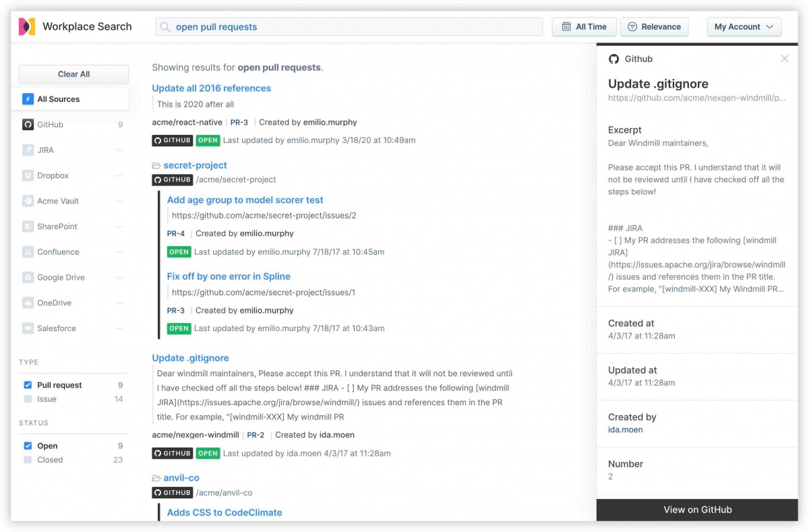Image resolution: width=809 pixels, height=532 pixels.
Task: Click the GitHub source icon in sidebar
Action: pos(28,125)
